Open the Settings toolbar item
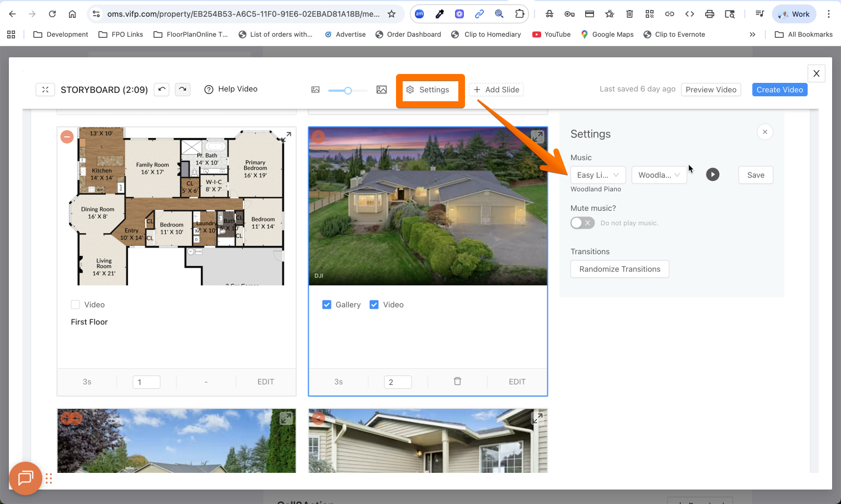This screenshot has width=841, height=504. (x=428, y=90)
